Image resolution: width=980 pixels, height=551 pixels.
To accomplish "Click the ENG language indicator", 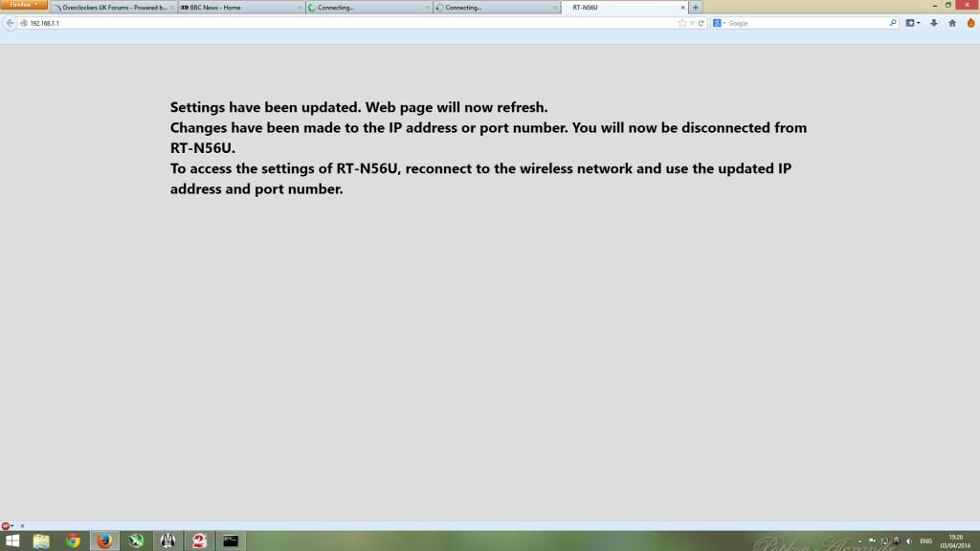I will 925,541.
